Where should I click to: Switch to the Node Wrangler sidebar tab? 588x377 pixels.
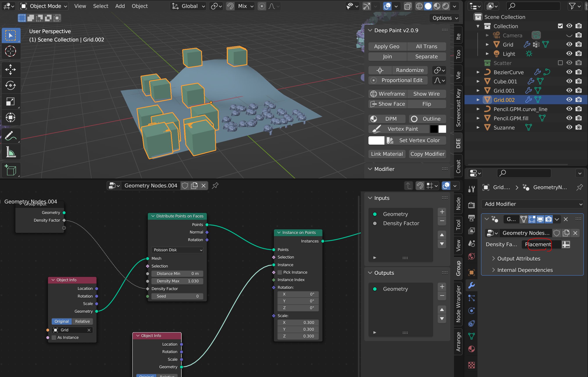point(458,304)
